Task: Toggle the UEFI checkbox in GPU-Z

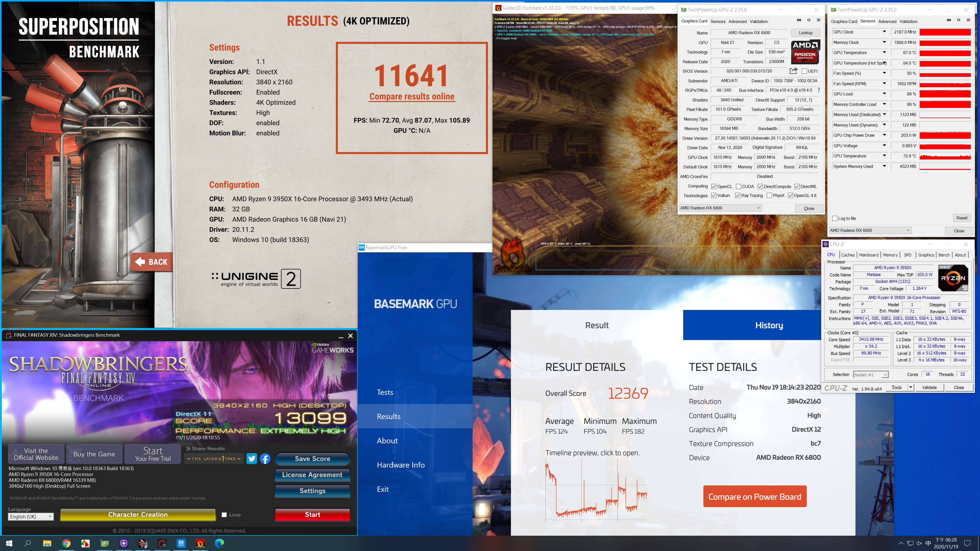Action: (x=804, y=71)
